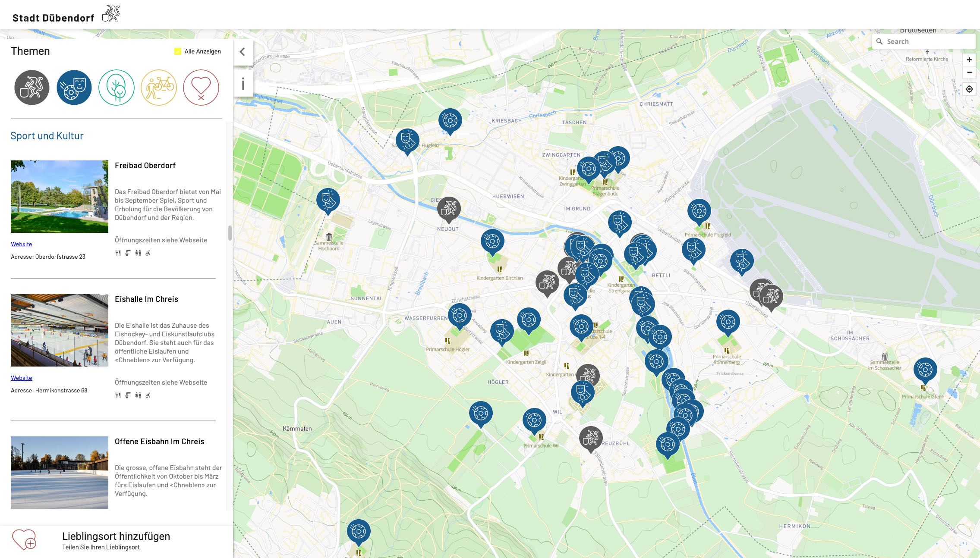
Task: Open the Freibad Oberdorf pool thumbnail
Action: tap(60, 197)
